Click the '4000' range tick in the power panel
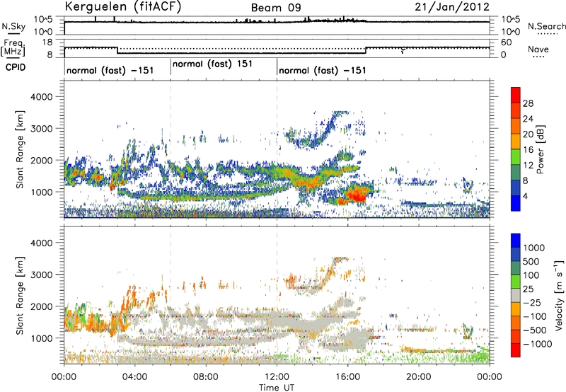The width and height of the screenshot is (566, 392). click(41, 97)
